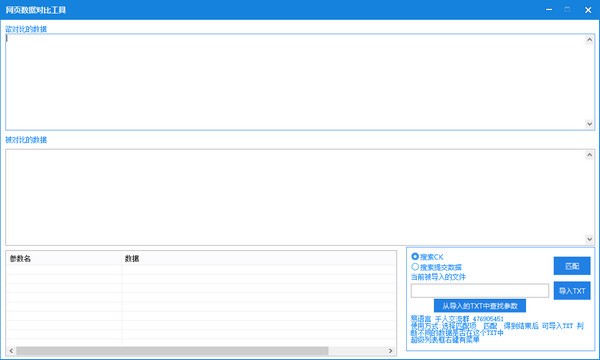Click second textbox scroll up arrow

point(589,155)
